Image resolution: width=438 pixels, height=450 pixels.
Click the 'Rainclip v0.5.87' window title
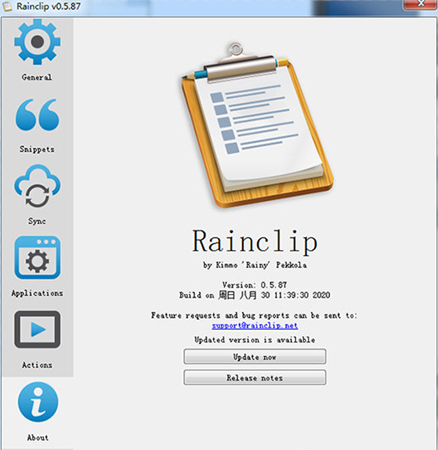coord(49,6)
